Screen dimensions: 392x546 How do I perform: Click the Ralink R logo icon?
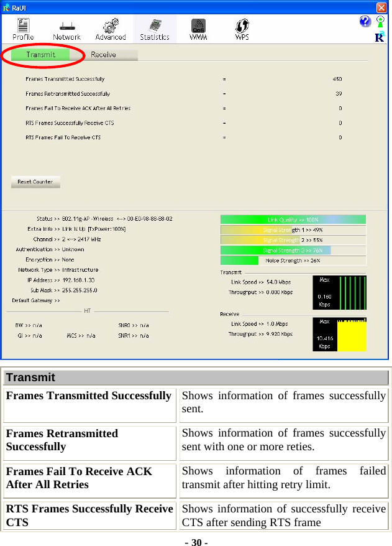pos(380,37)
